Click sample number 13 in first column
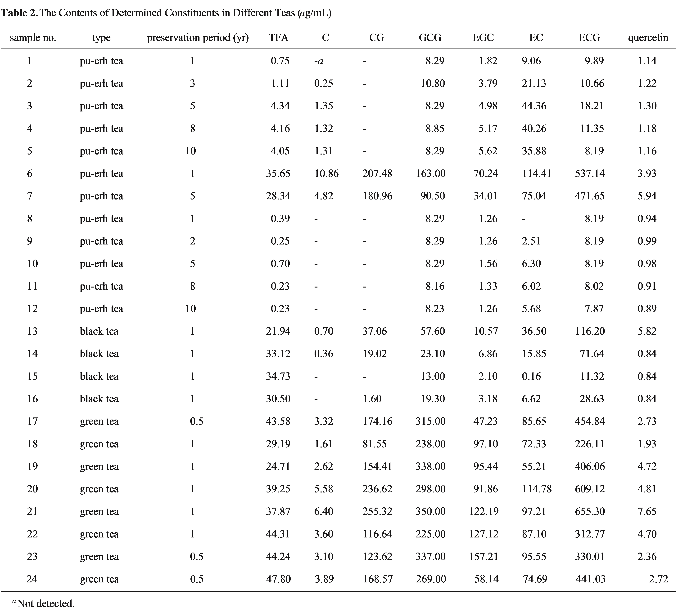 (32, 331)
